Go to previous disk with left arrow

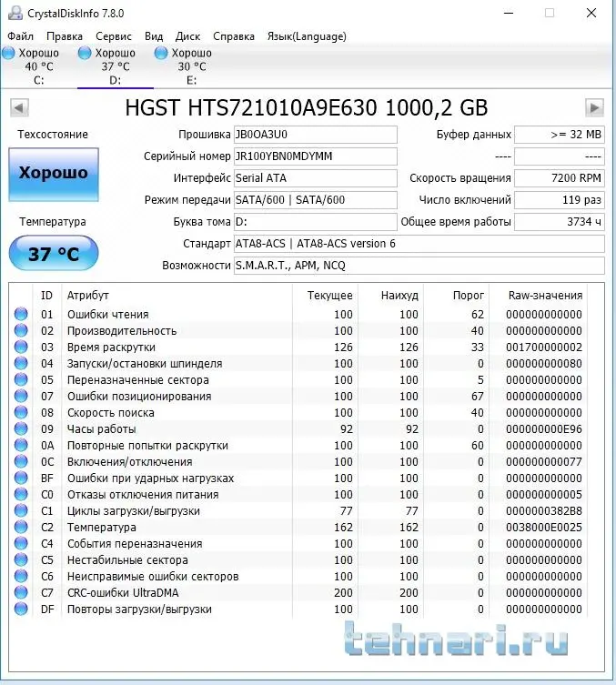coord(19,107)
